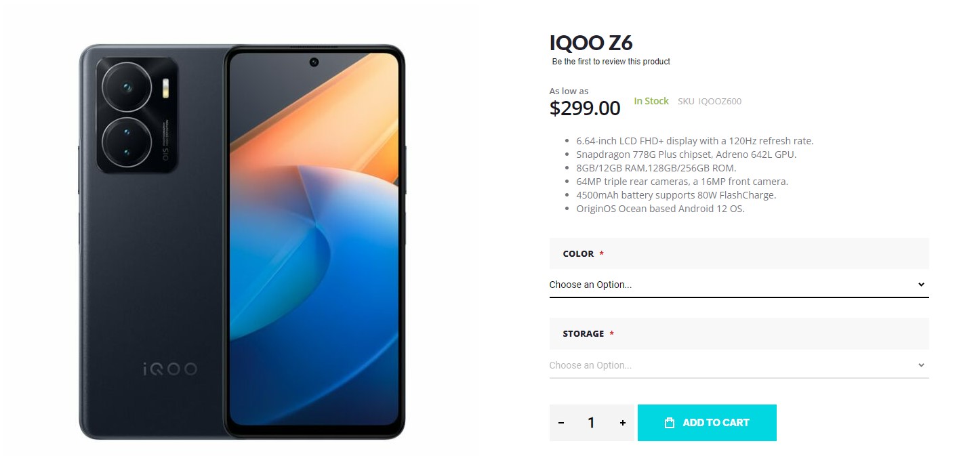This screenshot has width=980, height=456.
Task: Click the SKU IQOOZ600 text
Action: click(x=709, y=101)
